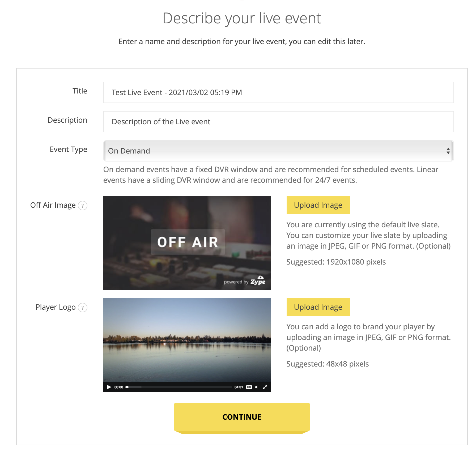Click the 04:31 duration text

point(239,387)
